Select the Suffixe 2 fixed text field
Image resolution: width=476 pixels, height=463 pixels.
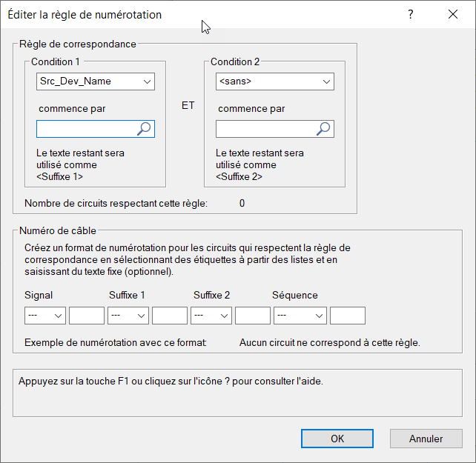tap(253, 316)
